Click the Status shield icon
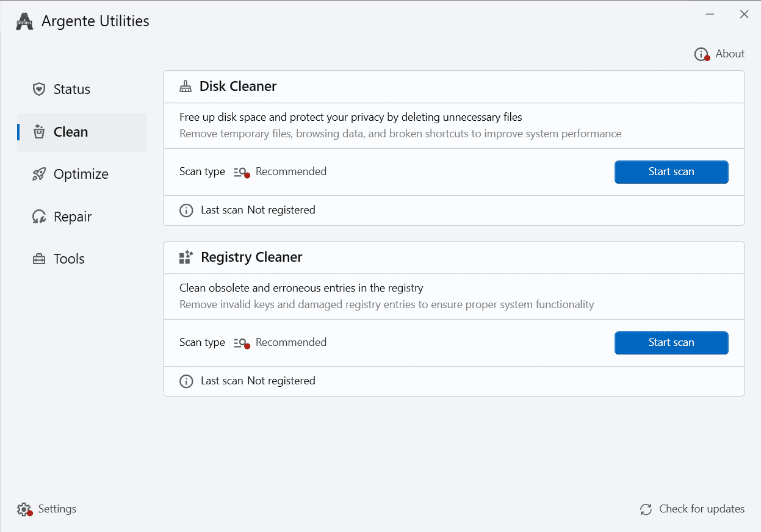 coord(39,89)
